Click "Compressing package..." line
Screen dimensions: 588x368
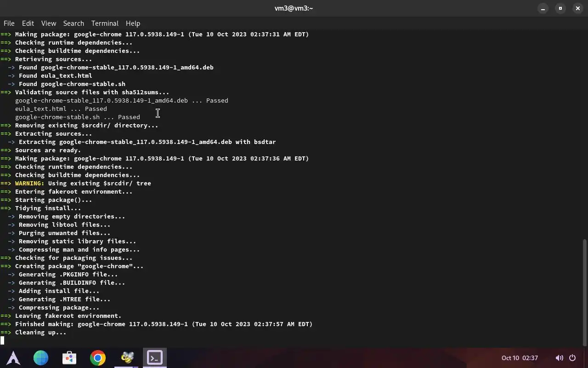click(59, 307)
